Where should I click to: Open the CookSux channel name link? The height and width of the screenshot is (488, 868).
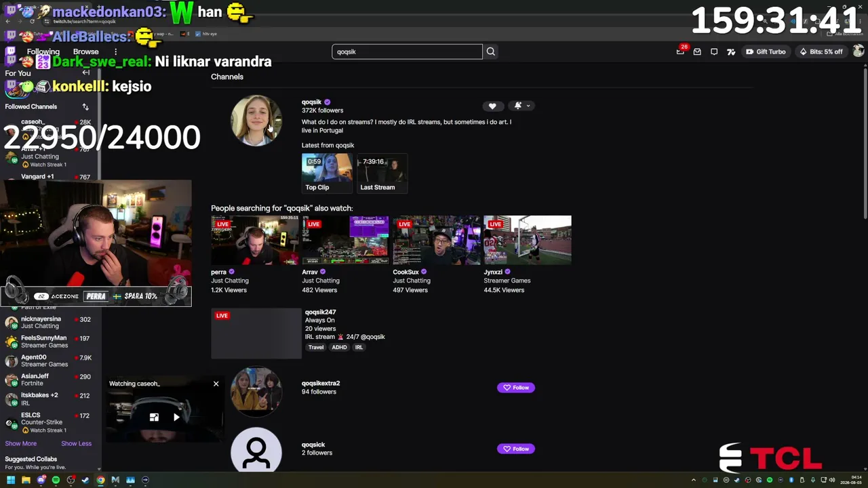[406, 272]
